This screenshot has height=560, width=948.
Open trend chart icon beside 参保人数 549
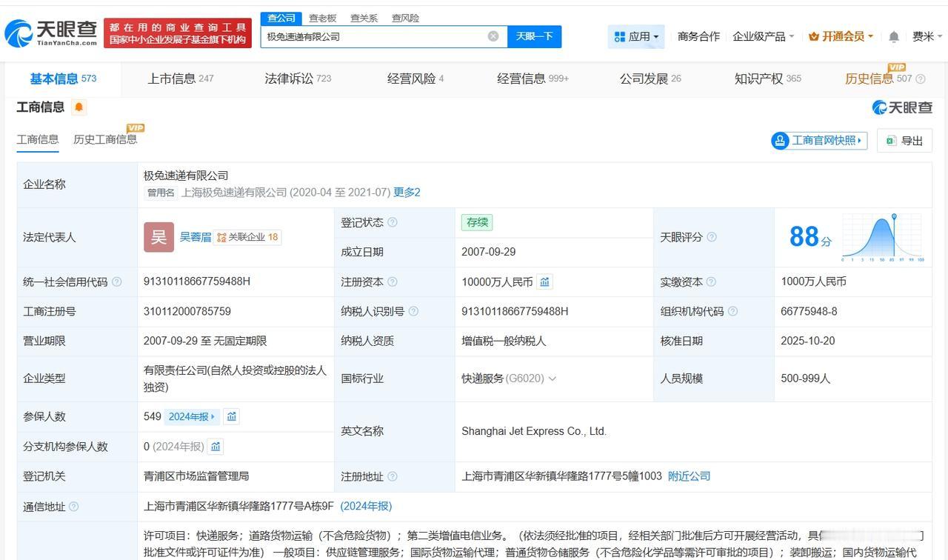point(232,416)
